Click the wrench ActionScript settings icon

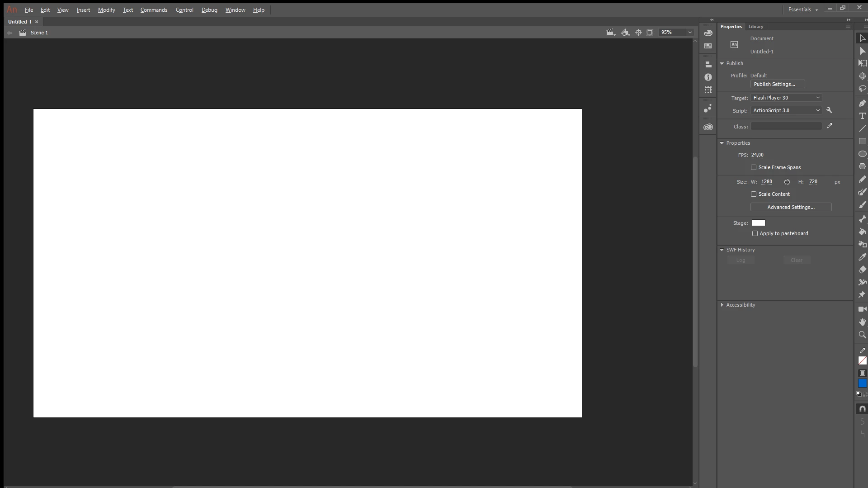pyautogui.click(x=829, y=110)
